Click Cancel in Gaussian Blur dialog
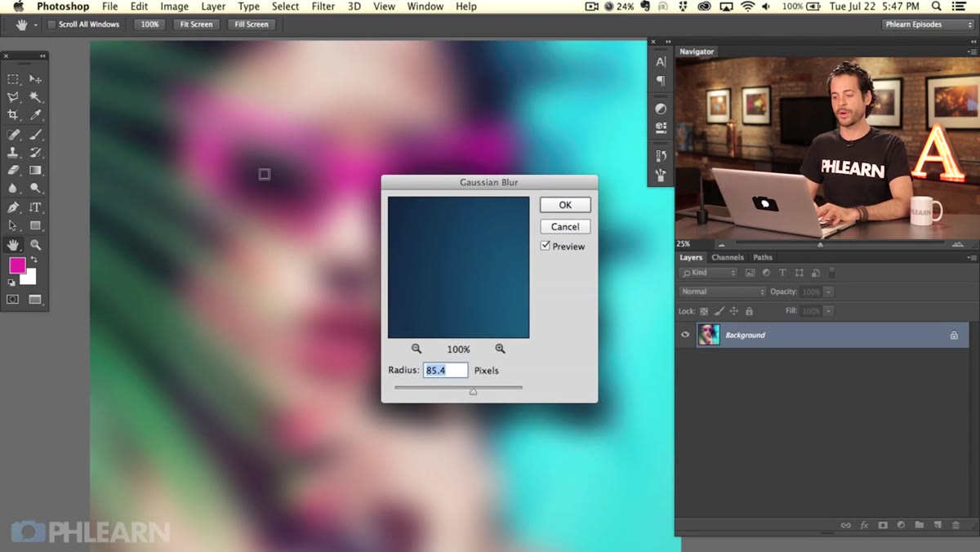The image size is (980, 552). click(565, 227)
